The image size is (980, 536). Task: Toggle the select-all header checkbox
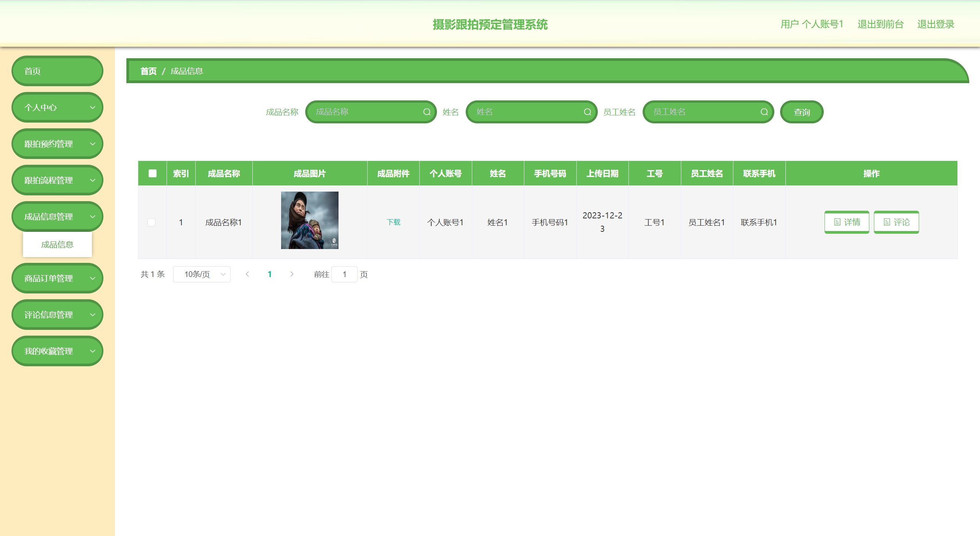pos(152,174)
